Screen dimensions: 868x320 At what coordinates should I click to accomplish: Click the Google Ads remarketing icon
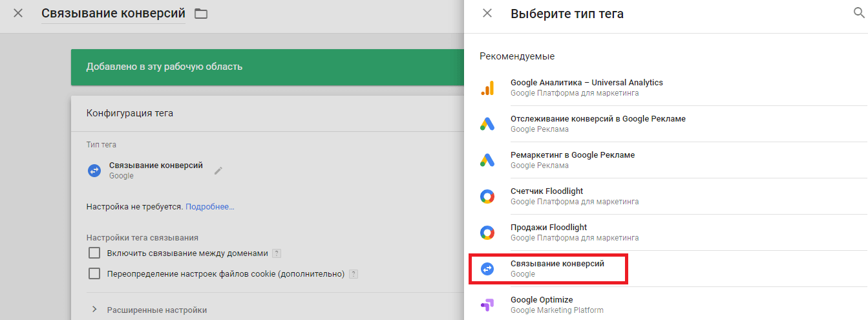pos(487,160)
